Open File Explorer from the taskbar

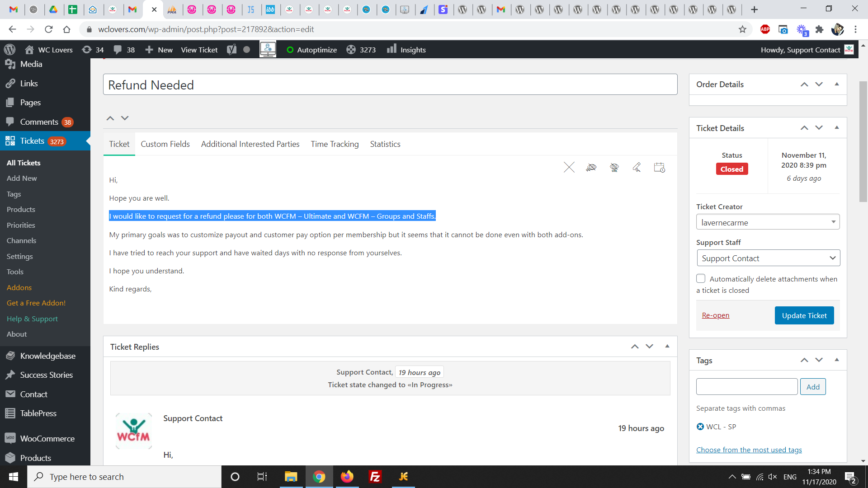pyautogui.click(x=291, y=477)
